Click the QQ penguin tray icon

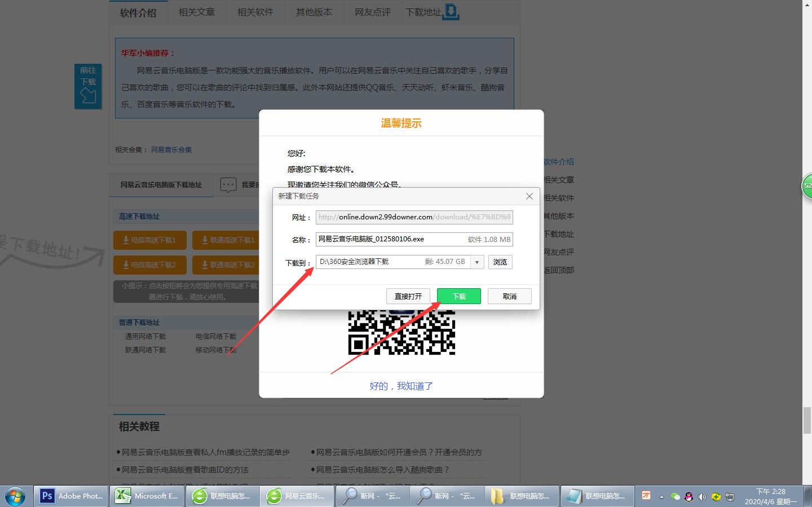689,497
